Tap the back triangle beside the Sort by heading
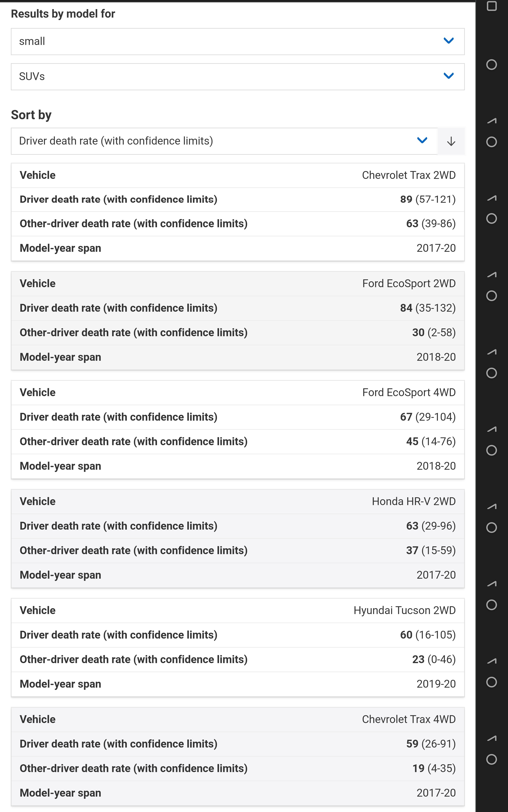 pyautogui.click(x=492, y=120)
